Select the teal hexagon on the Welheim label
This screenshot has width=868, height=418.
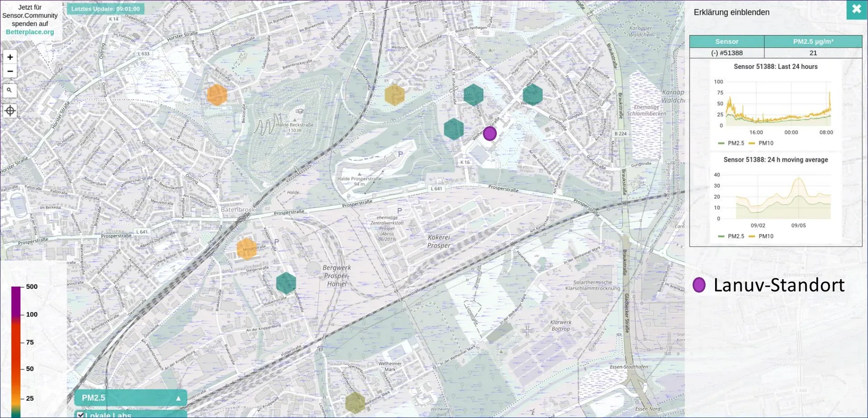(533, 94)
